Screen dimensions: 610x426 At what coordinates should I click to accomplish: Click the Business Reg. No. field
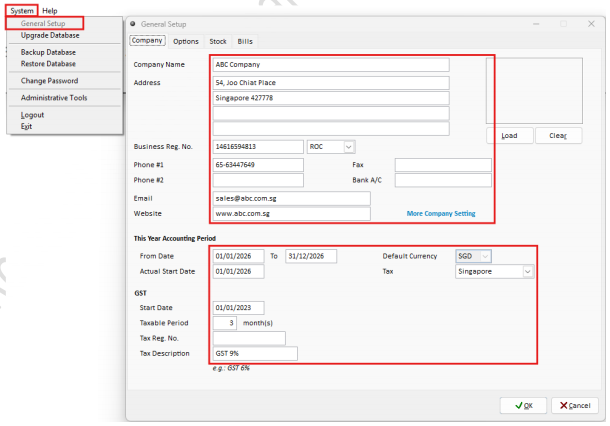258,147
